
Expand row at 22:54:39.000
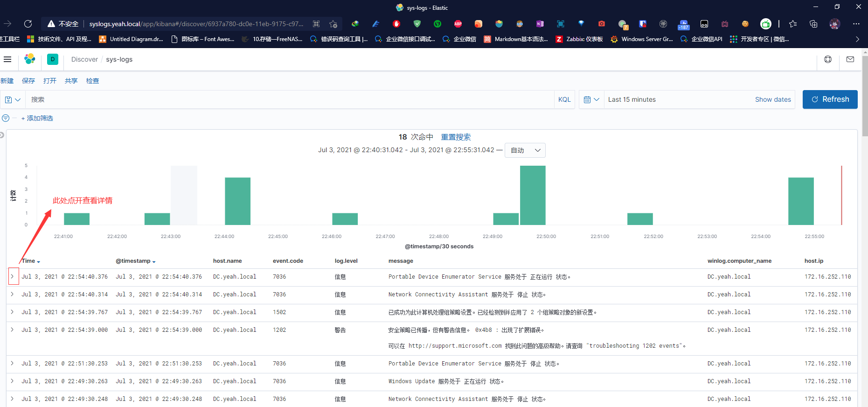(x=13, y=330)
